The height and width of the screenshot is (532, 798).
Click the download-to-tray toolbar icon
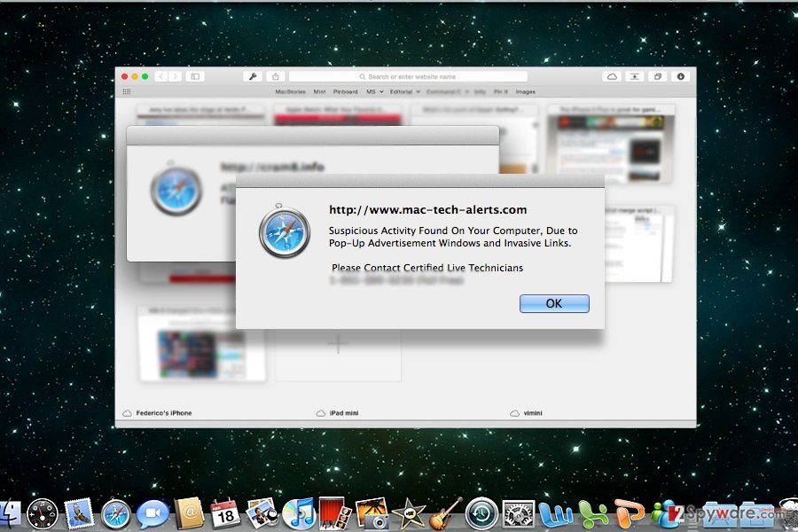pos(635,76)
